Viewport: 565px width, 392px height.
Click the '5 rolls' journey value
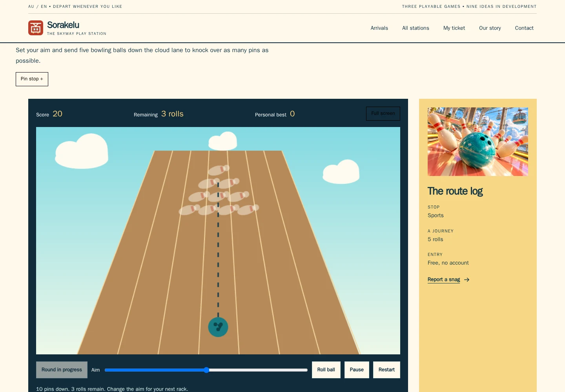436,239
